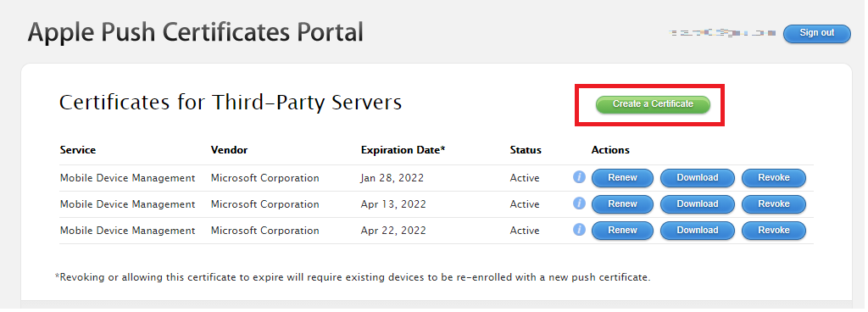Click the revoking certificate footnote text
Viewport: 868px width, 312px height.
click(353, 277)
